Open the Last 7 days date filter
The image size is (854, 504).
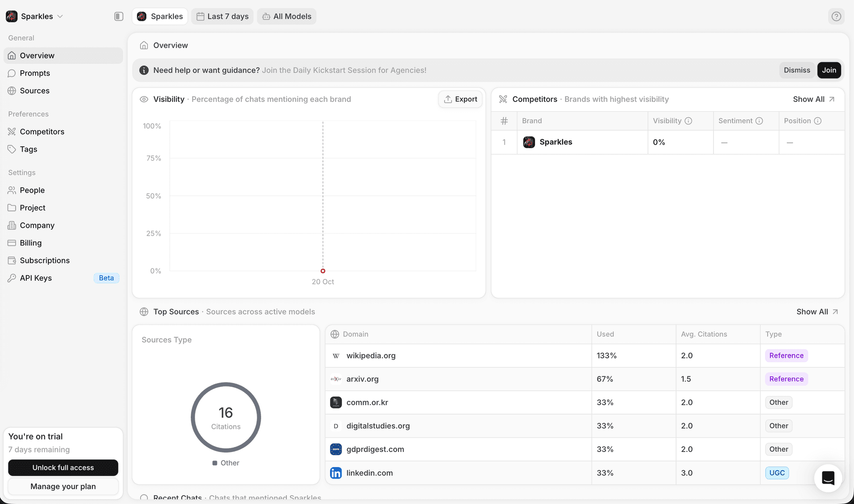(222, 16)
